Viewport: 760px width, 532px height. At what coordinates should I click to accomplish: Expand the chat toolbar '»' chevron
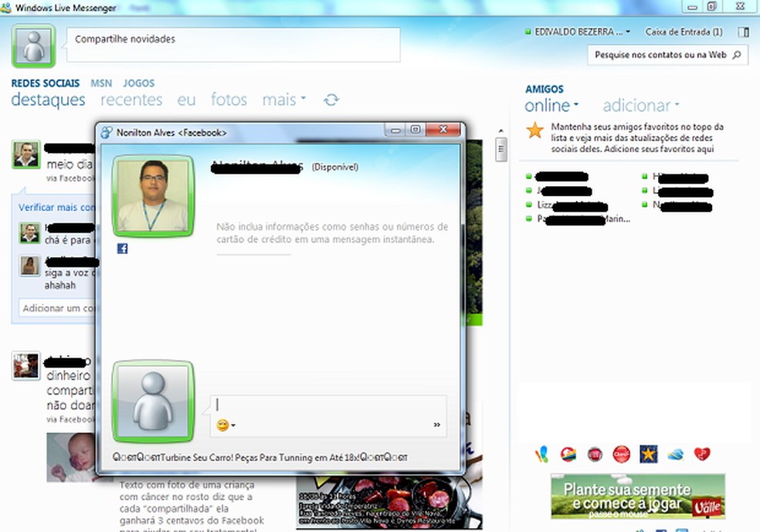[436, 425]
